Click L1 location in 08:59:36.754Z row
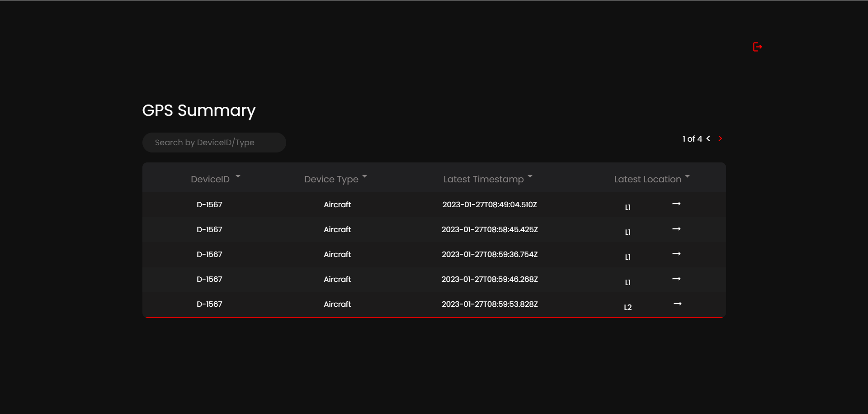This screenshot has height=414, width=868. (628, 257)
